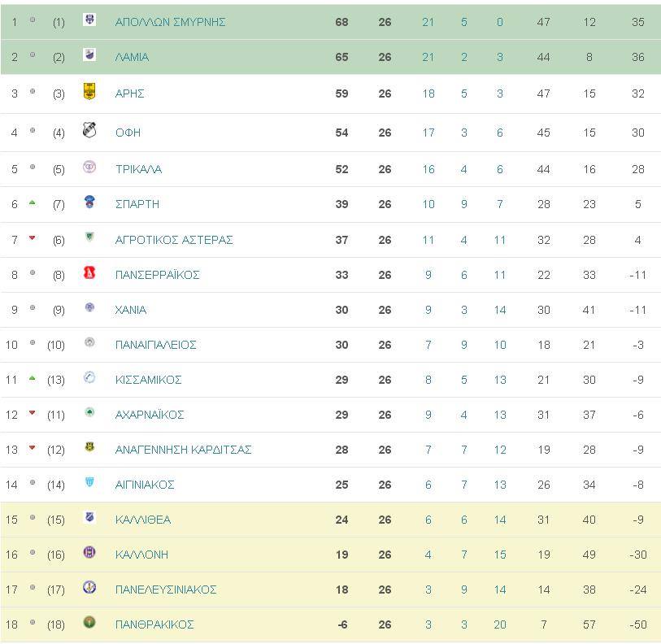Screen dimensions: 661x644
Task: Open the ΚΑΛΛΙΘΕΑ team link
Action: (x=143, y=520)
